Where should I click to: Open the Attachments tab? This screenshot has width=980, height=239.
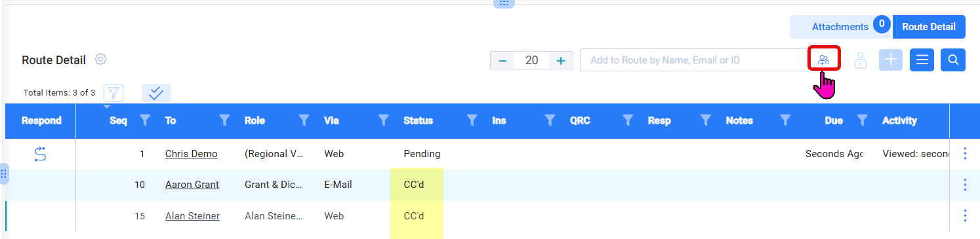[840, 27]
